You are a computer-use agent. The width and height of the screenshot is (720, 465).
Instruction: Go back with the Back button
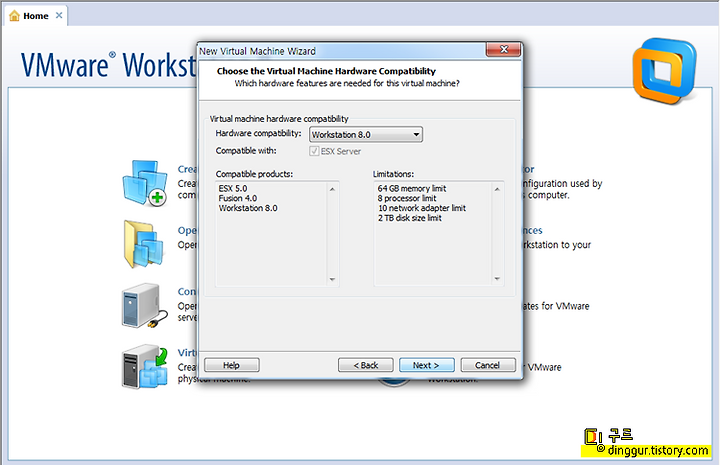tap(366, 365)
